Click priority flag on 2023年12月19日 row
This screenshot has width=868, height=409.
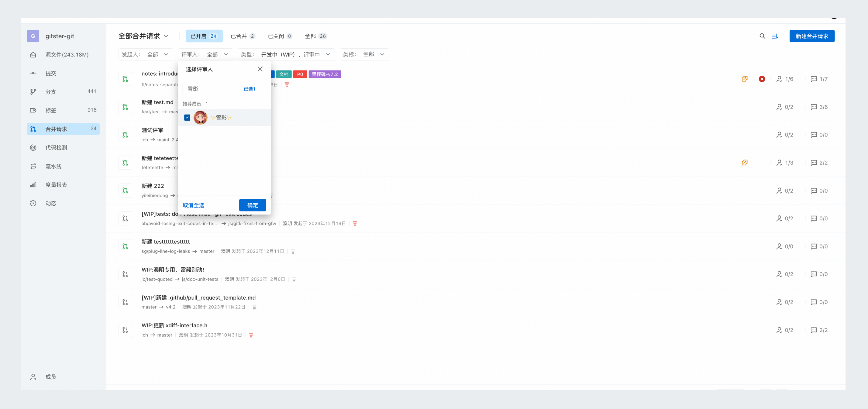(355, 223)
